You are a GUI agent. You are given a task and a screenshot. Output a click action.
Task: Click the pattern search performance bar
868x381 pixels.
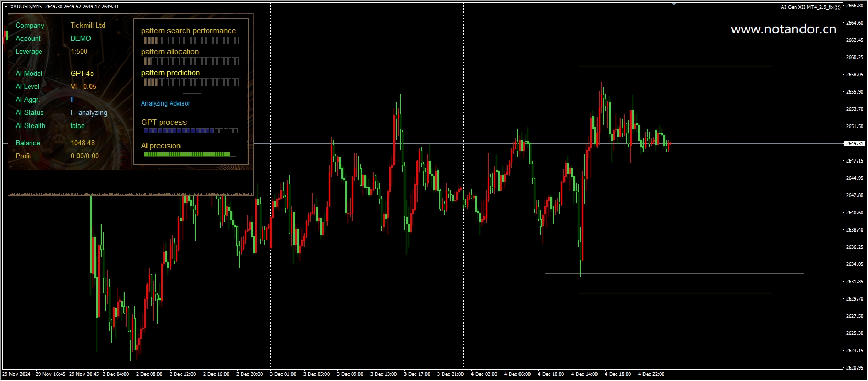191,41
